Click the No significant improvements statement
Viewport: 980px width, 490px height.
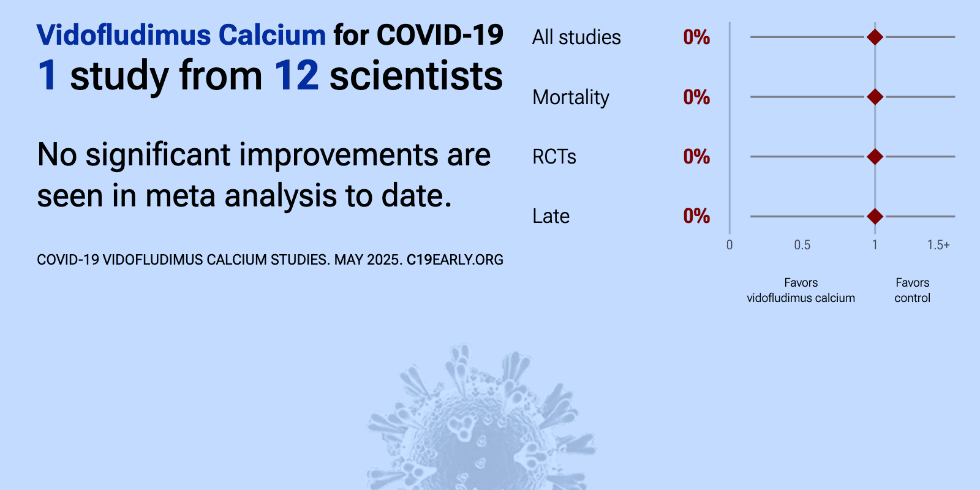(x=263, y=175)
